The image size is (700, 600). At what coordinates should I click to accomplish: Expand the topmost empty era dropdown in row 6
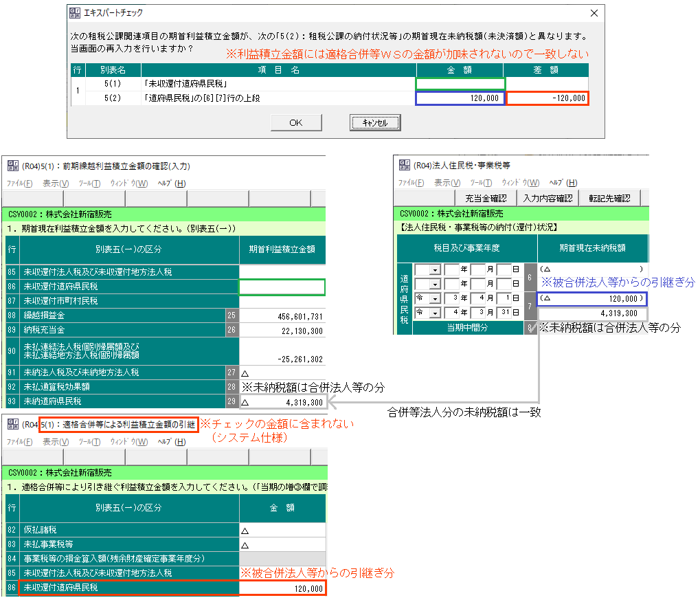(434, 269)
